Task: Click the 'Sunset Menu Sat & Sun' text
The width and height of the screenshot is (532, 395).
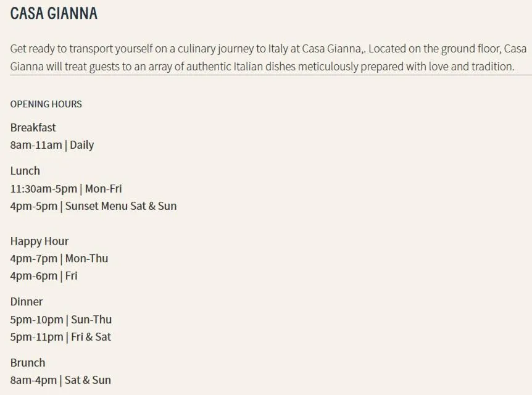Action: pyautogui.click(x=121, y=206)
